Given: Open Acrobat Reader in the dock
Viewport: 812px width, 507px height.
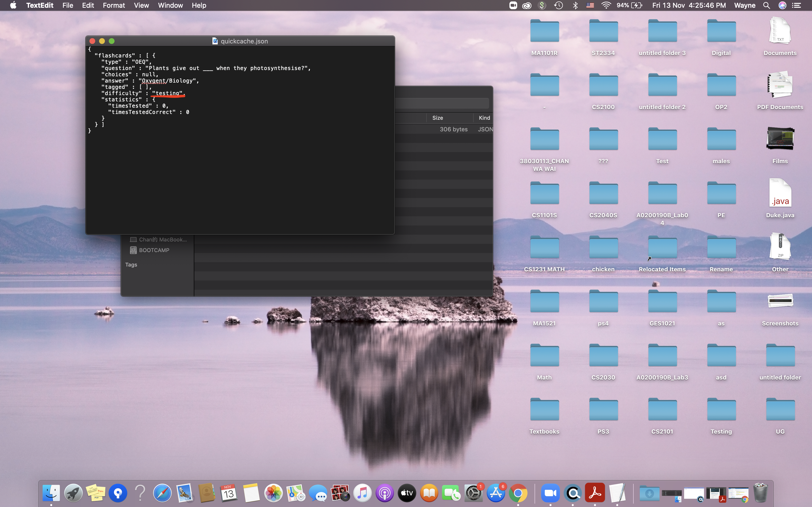Looking at the screenshot, I should coord(594,493).
